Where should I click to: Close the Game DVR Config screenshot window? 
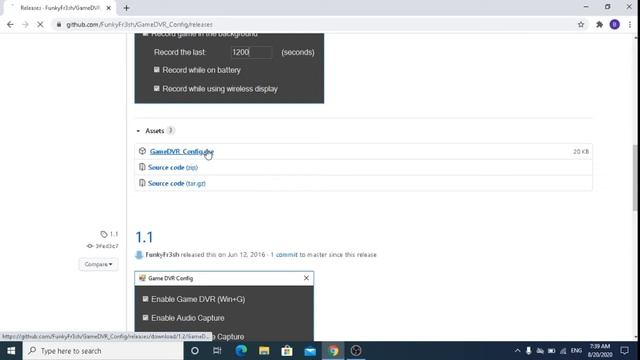(306, 278)
